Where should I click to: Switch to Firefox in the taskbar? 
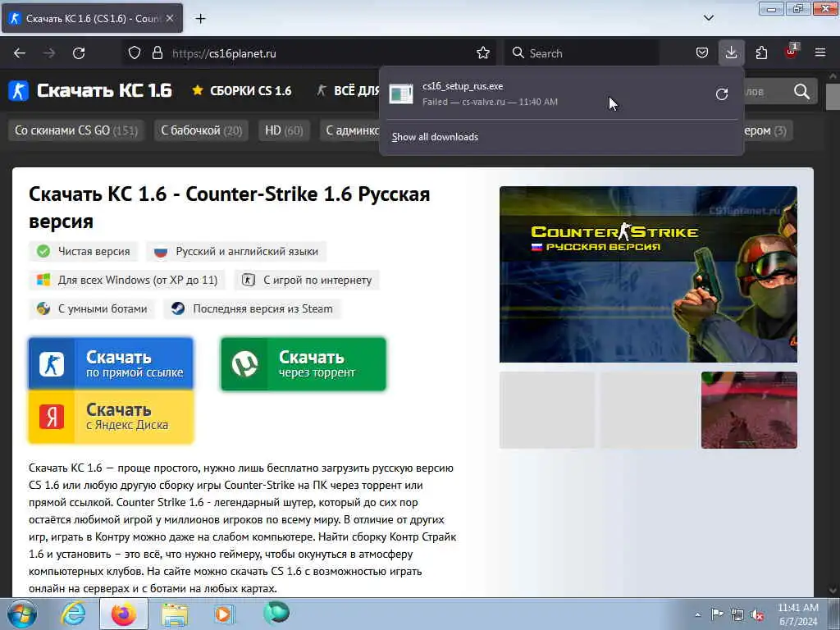pyautogui.click(x=124, y=614)
